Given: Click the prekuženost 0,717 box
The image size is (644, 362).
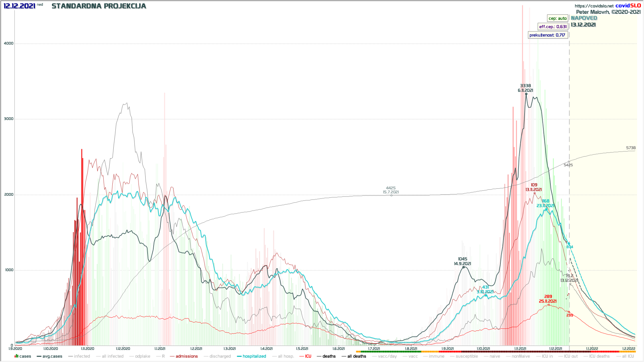Looking at the screenshot, I should point(547,35).
